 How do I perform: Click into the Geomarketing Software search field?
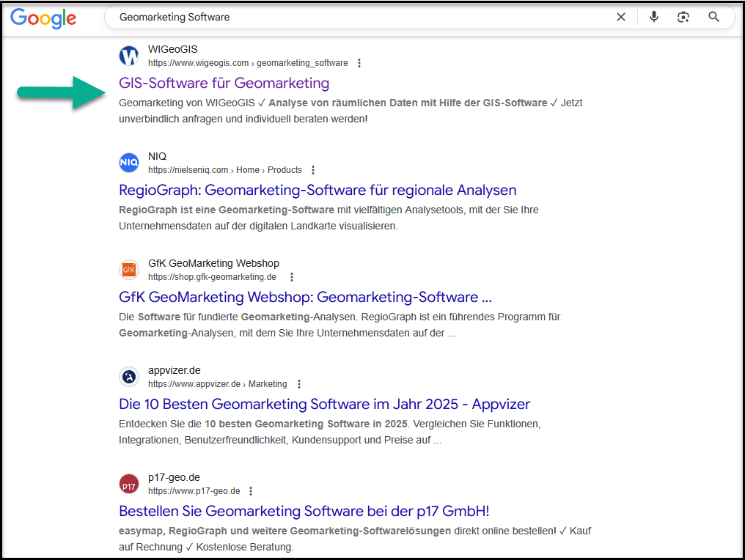click(352, 17)
